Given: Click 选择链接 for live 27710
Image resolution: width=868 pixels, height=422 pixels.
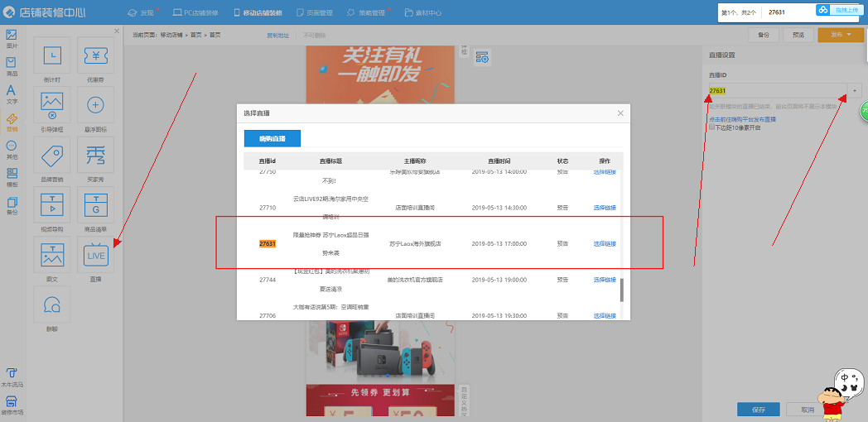Looking at the screenshot, I should point(605,208).
